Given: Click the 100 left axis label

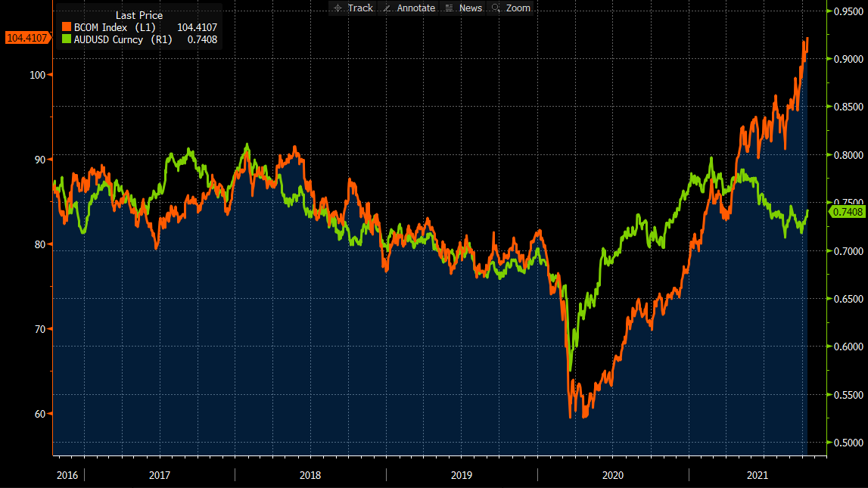Looking at the screenshot, I should [x=38, y=74].
